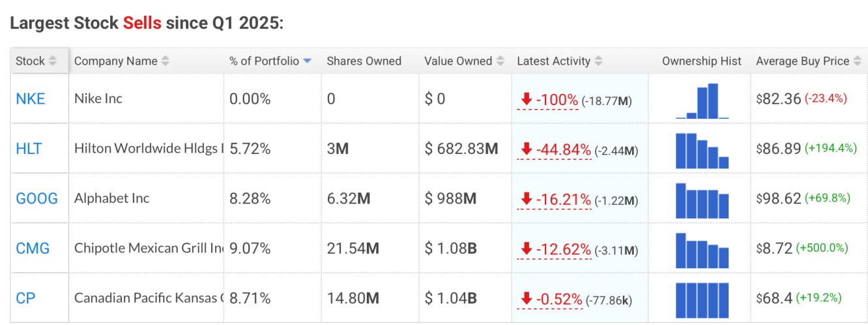
Task: Sort table by Stock column
Action: tap(36, 61)
